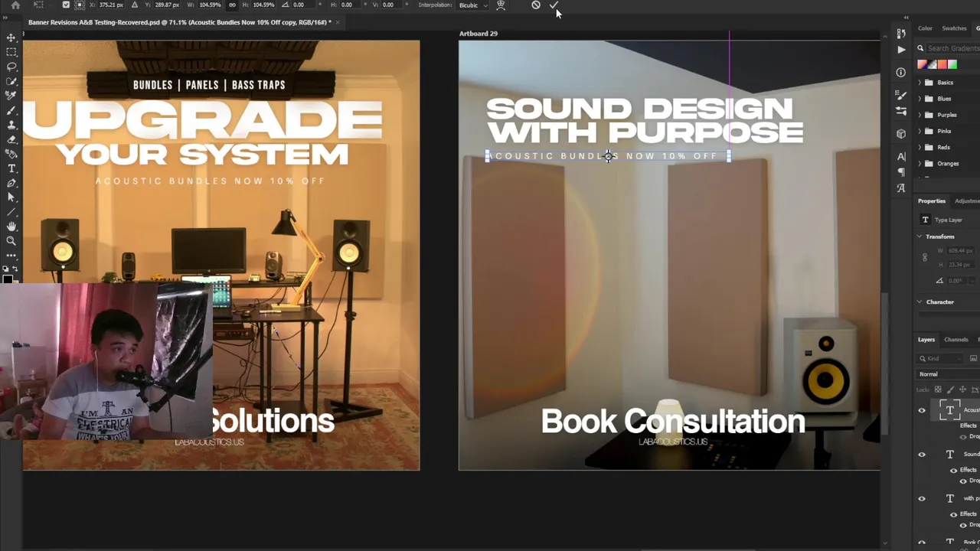This screenshot has height=551, width=980.
Task: Expand the Reds gradient folder
Action: (x=920, y=147)
